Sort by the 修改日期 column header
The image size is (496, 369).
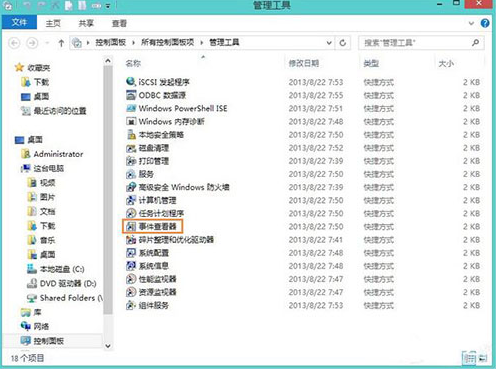304,63
